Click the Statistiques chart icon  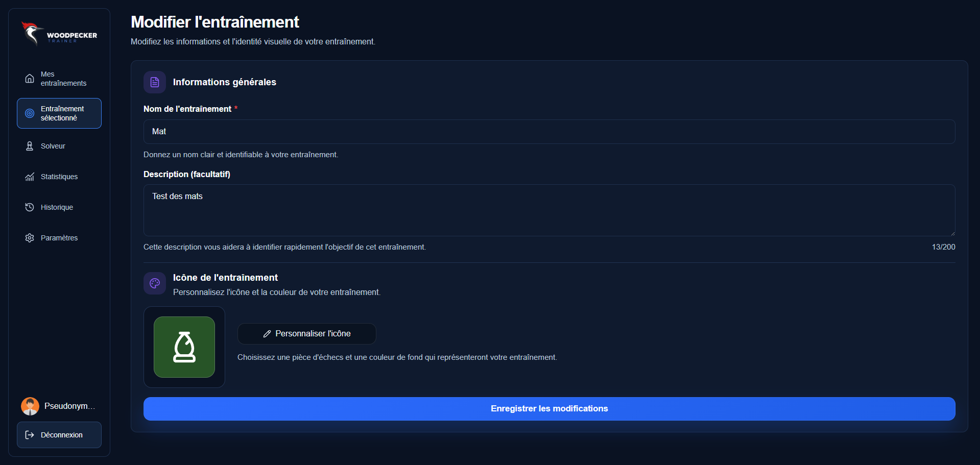pyautogui.click(x=30, y=177)
